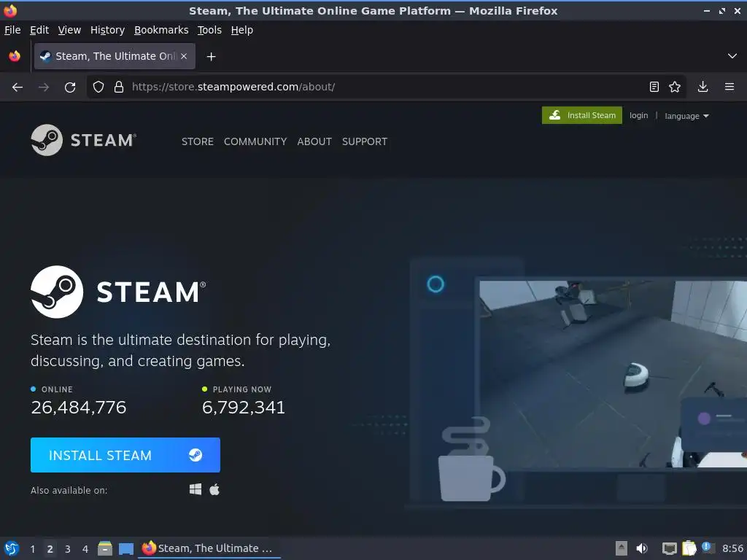747x560 pixels.
Task: Click the Portal gameplay video preview
Action: (x=613, y=374)
